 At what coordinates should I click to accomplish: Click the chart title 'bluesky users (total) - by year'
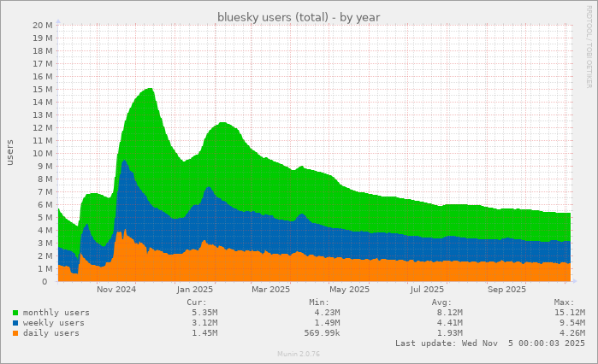point(299,17)
